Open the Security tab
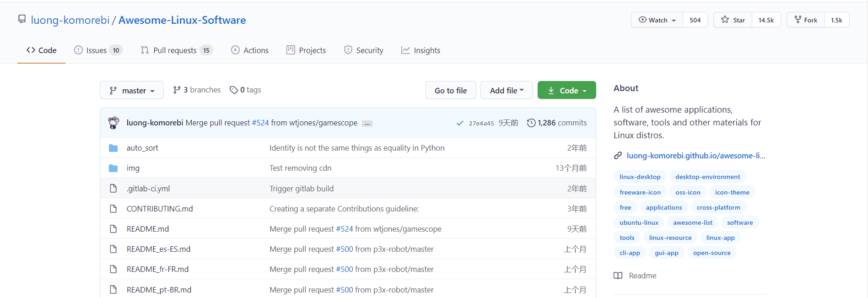The height and width of the screenshot is (298, 868). (364, 50)
